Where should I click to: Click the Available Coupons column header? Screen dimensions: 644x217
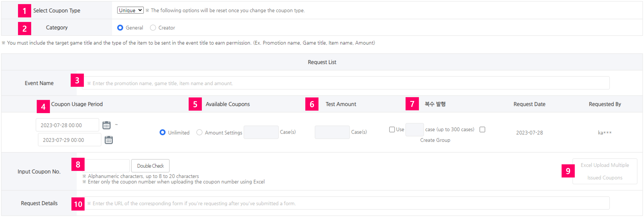coord(227,104)
